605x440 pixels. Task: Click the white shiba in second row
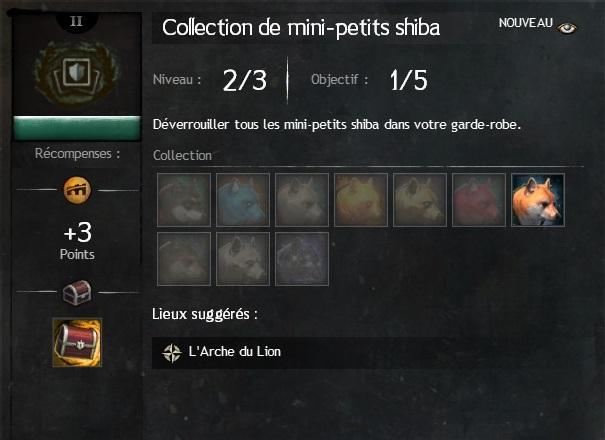coord(243,259)
